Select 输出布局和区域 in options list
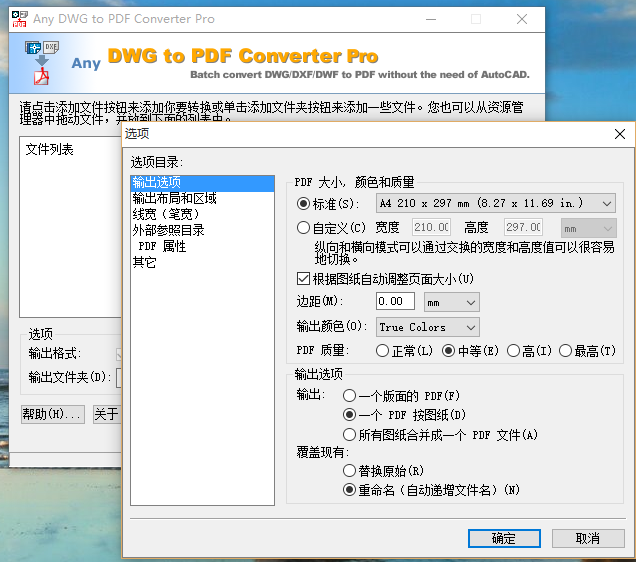 click(x=174, y=198)
